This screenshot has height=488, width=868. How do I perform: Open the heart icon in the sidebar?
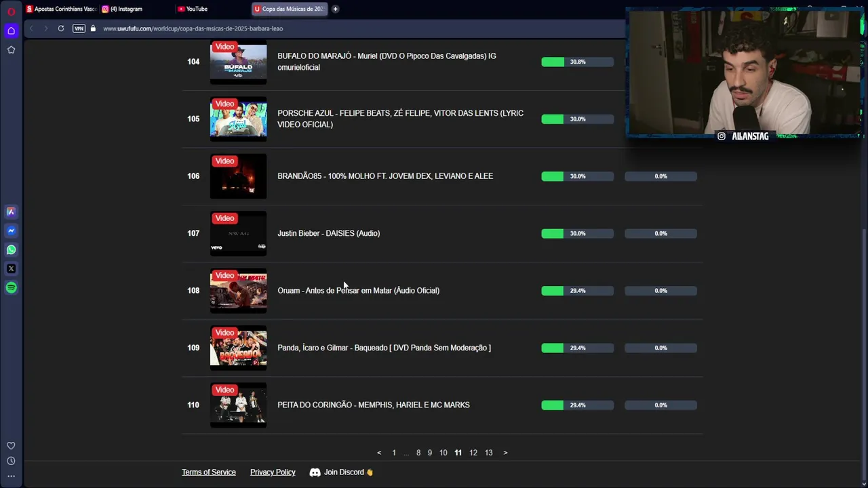pos(11,445)
